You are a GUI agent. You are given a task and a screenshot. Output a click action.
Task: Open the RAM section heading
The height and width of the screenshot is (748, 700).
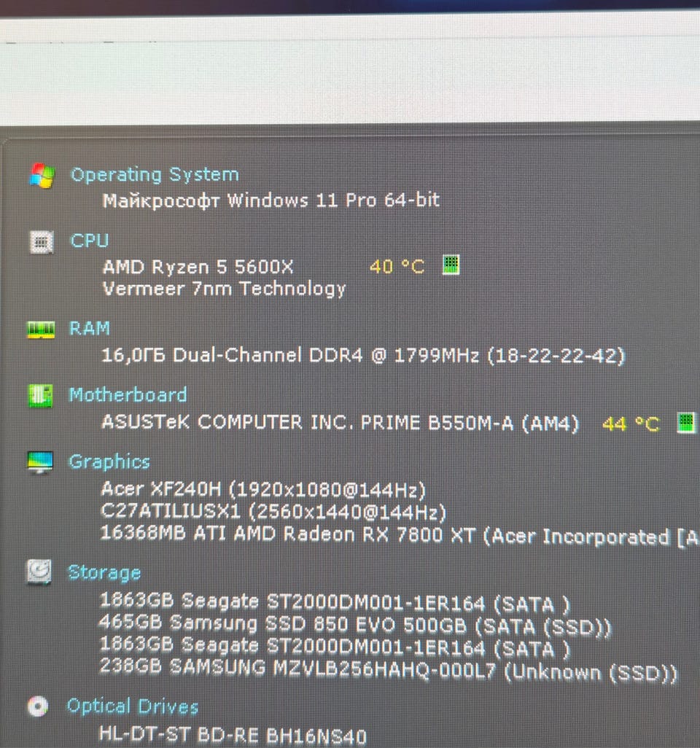pyautogui.click(x=90, y=329)
